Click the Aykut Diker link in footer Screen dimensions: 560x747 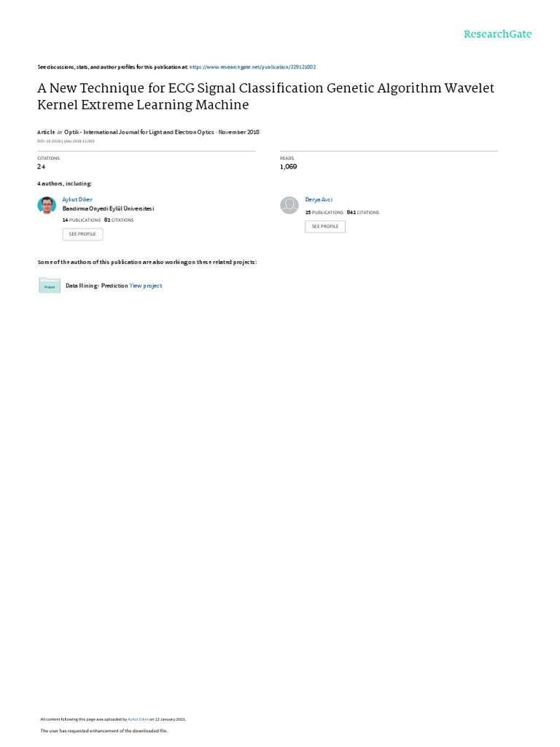[x=139, y=719]
